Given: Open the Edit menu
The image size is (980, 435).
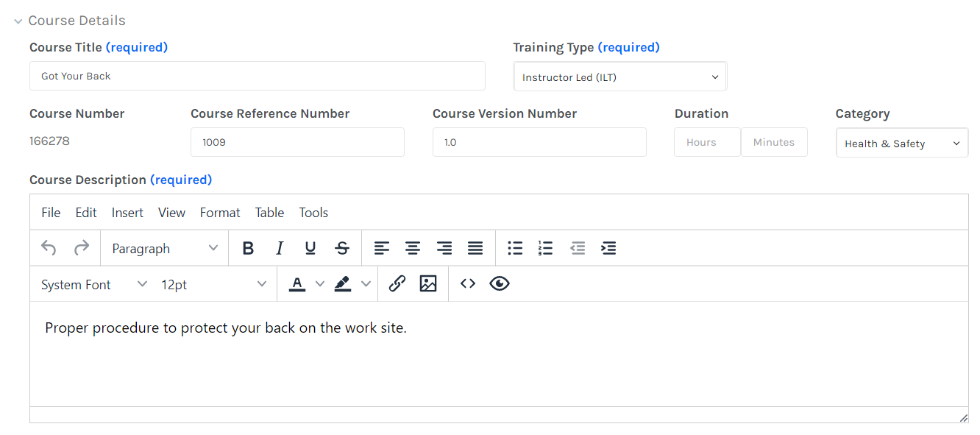Looking at the screenshot, I should point(86,212).
